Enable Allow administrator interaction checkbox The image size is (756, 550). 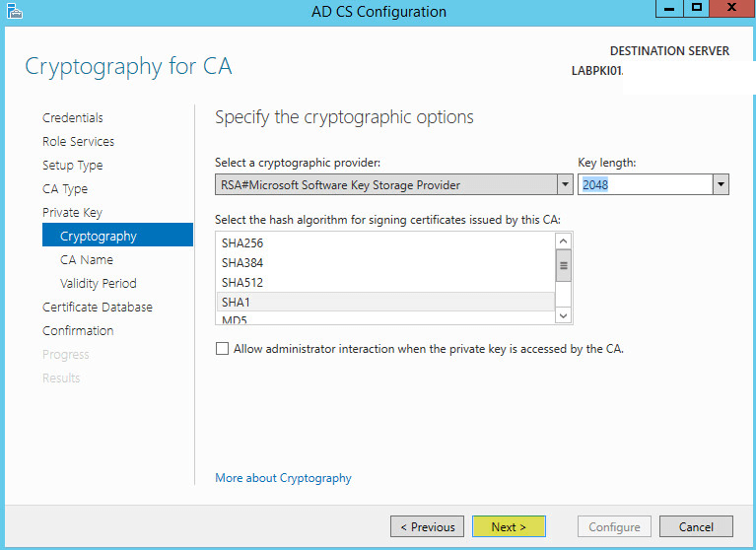[x=223, y=349]
